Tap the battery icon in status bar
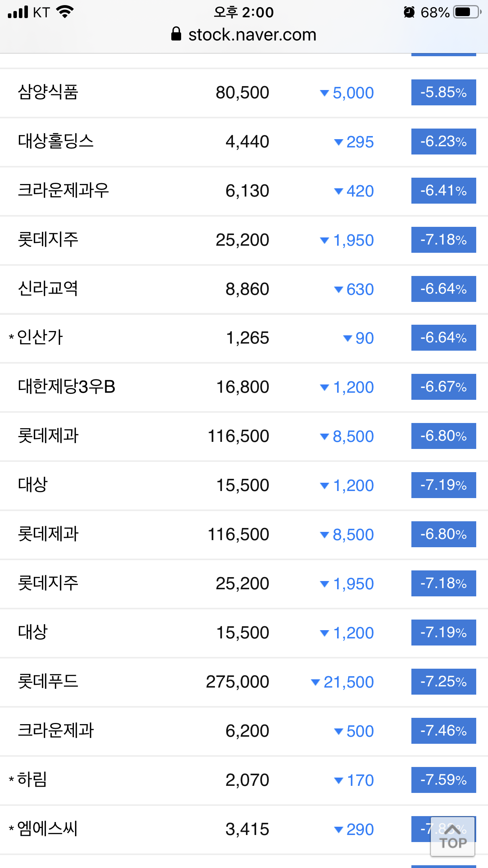The image size is (488, 868). pyautogui.click(x=466, y=12)
